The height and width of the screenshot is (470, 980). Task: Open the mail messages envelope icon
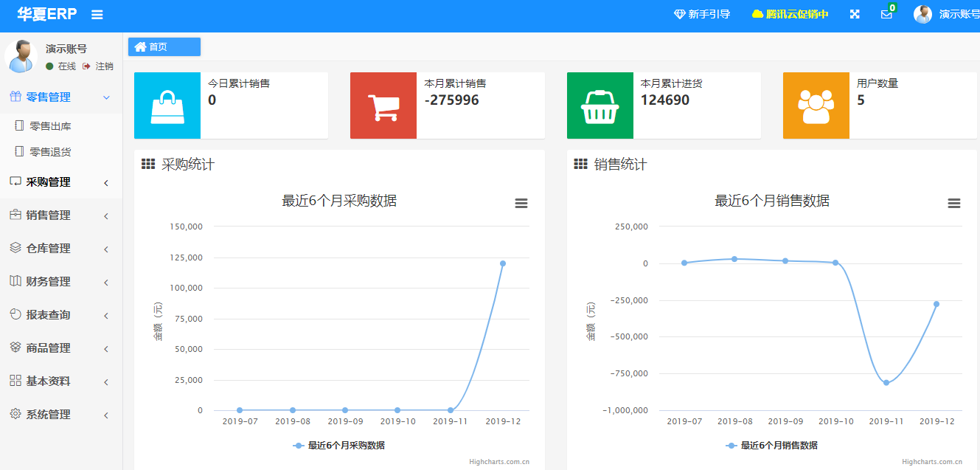pos(886,15)
